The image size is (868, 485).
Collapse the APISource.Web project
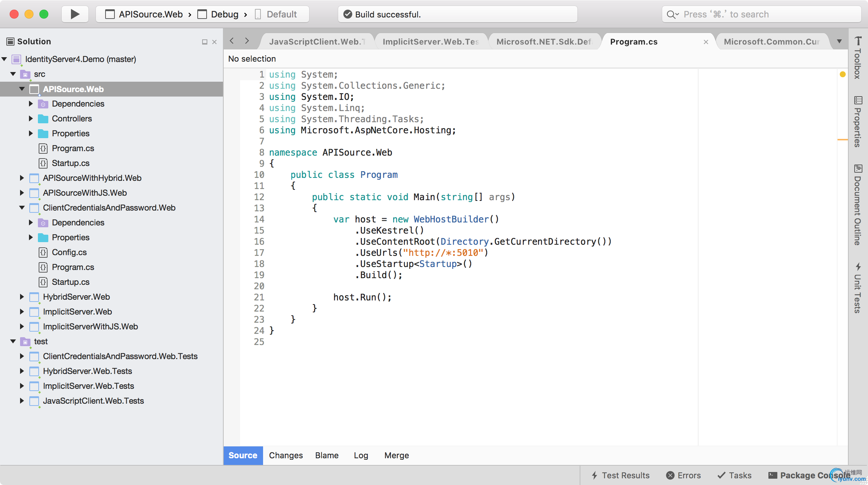(22, 89)
